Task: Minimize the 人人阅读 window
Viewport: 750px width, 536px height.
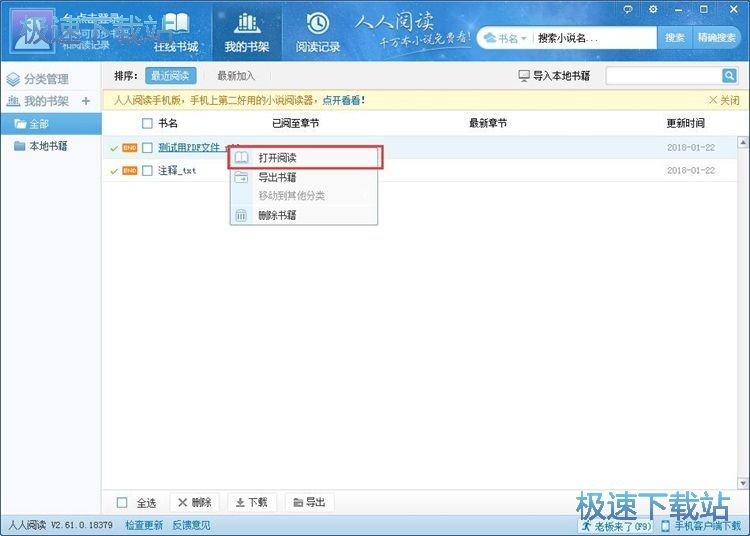Action: 678,10
